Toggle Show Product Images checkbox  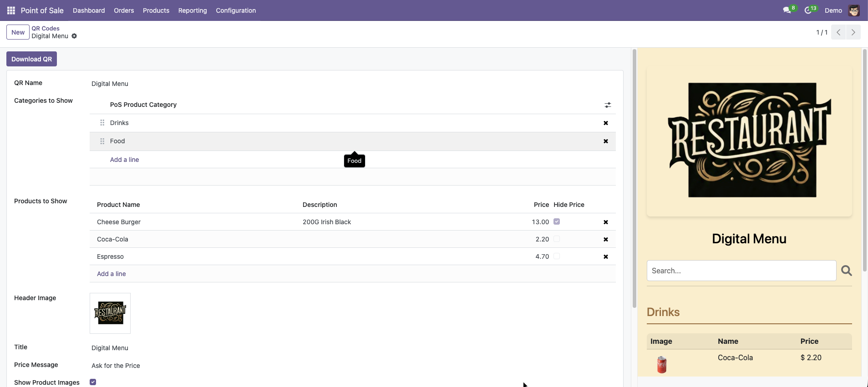[x=93, y=382]
